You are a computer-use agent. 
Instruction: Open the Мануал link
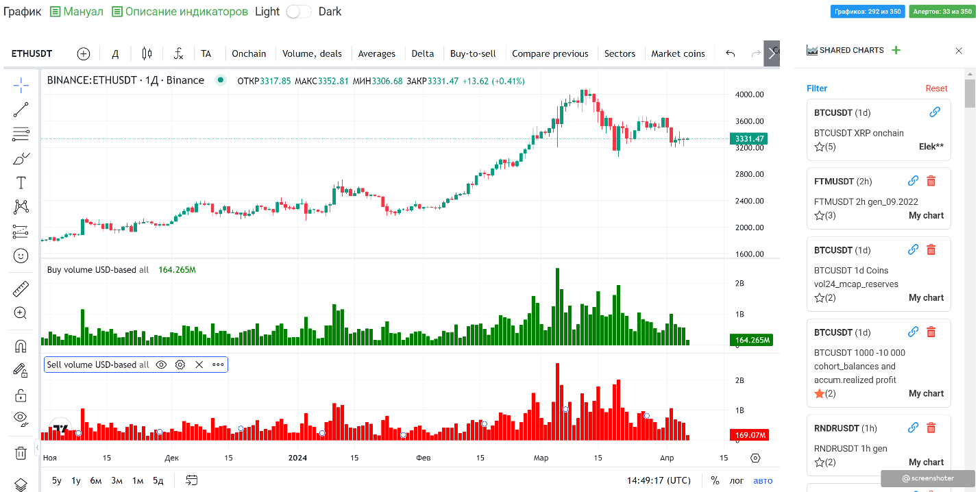[77, 12]
